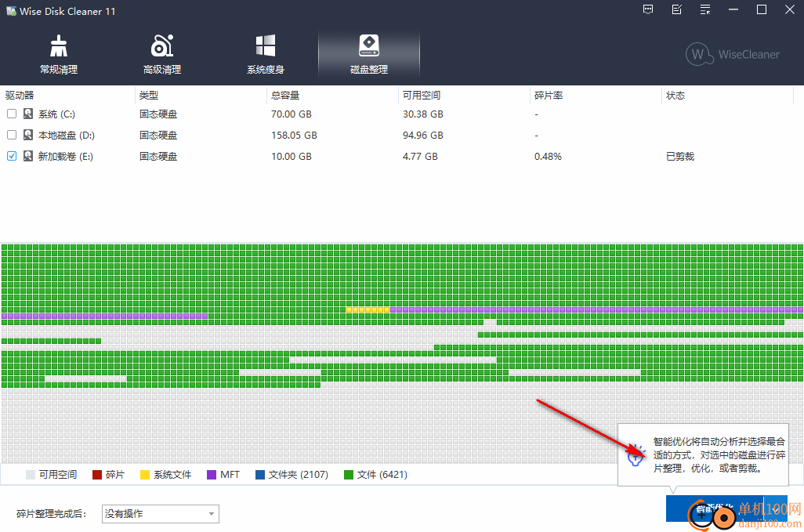Minimize the Wise Disk Cleaner window

[733, 9]
